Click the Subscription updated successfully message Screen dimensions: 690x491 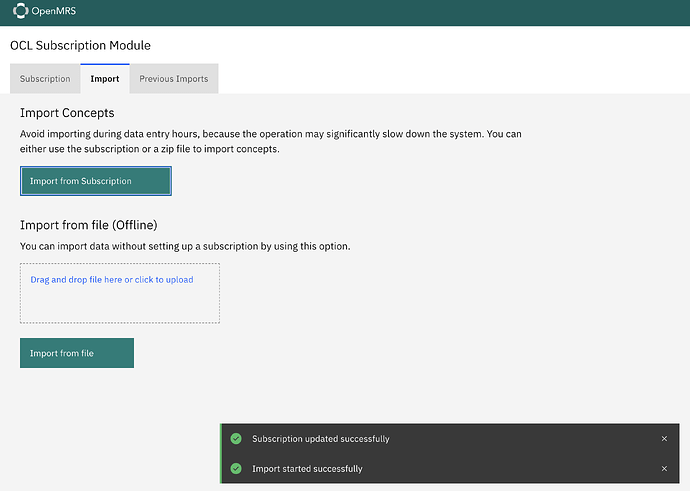(x=321, y=439)
